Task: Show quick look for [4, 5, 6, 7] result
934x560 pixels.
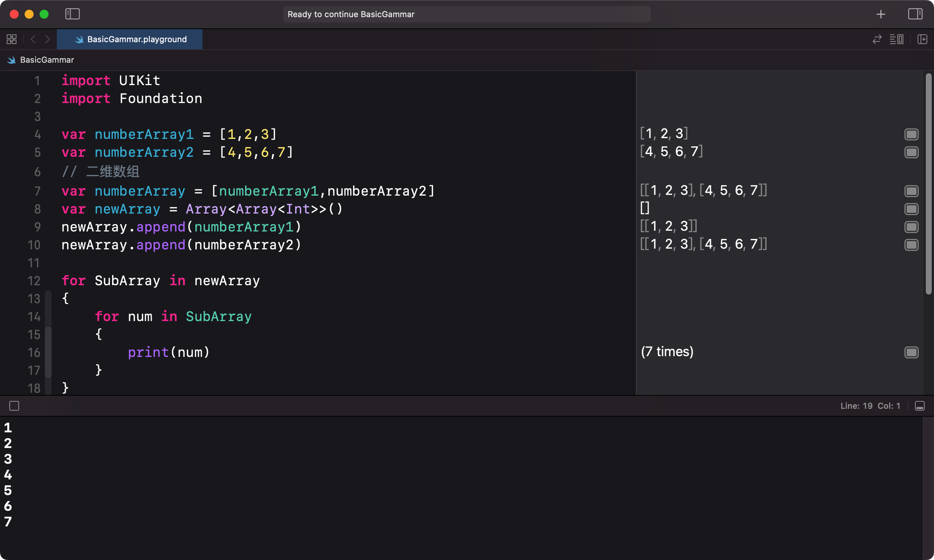Action: (x=911, y=152)
